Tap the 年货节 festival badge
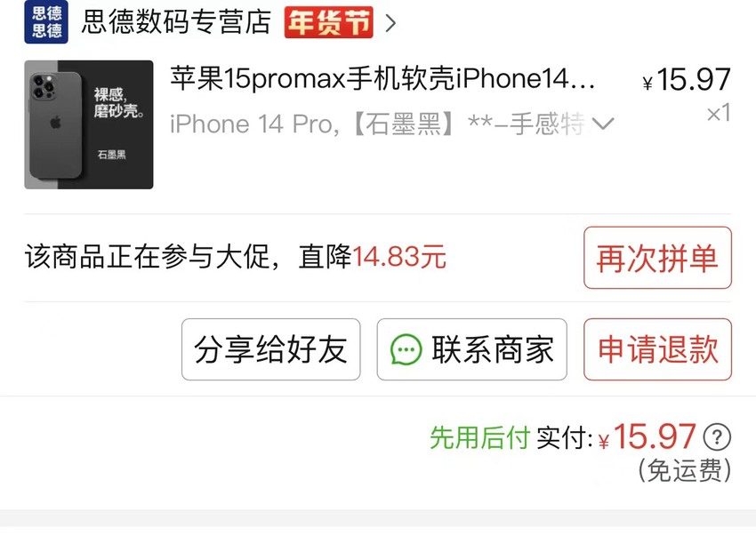 (329, 22)
